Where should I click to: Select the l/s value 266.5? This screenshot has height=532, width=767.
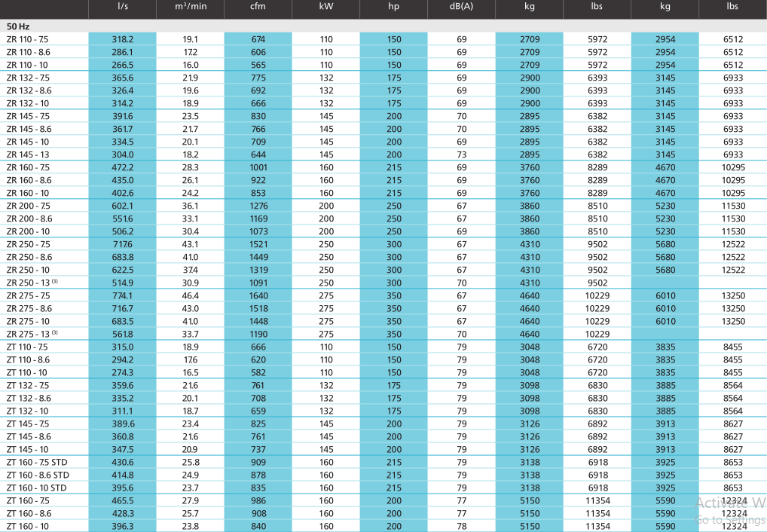[x=122, y=65]
